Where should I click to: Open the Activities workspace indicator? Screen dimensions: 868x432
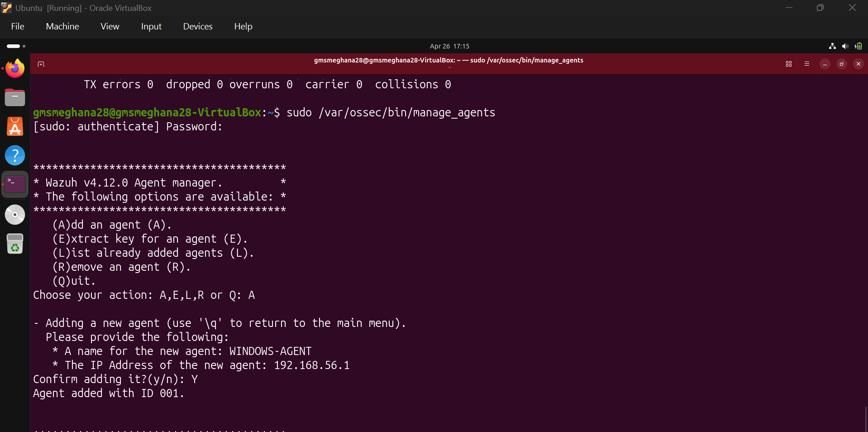click(16, 46)
